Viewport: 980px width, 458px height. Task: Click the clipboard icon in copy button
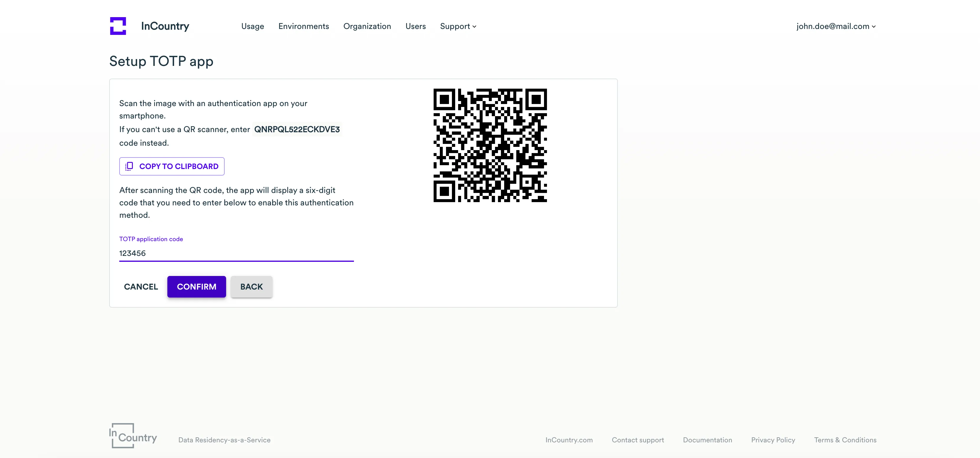(129, 166)
